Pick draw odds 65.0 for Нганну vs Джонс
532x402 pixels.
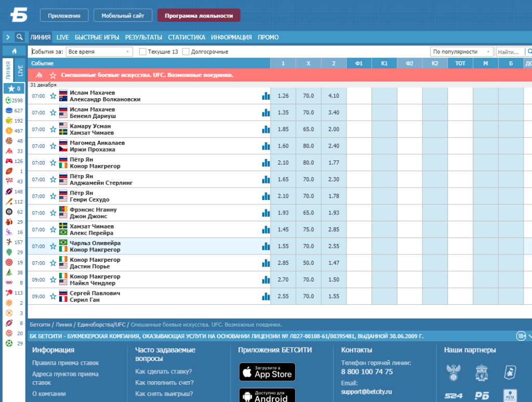(x=309, y=213)
